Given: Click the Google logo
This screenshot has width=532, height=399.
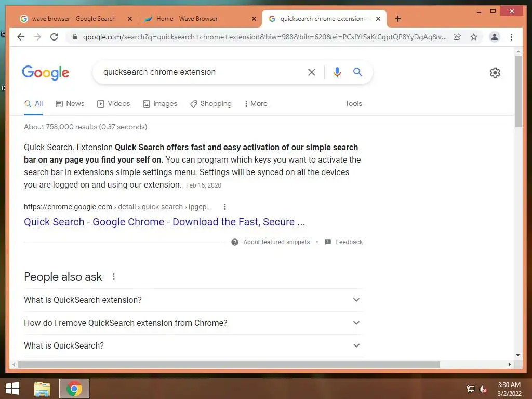Looking at the screenshot, I should tap(46, 73).
